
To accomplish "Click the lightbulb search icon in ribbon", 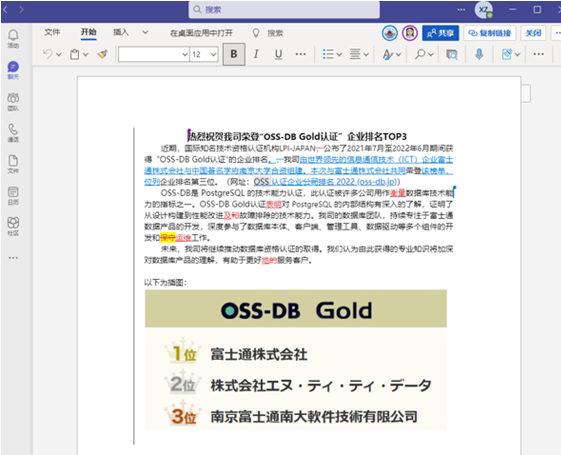I will (256, 33).
